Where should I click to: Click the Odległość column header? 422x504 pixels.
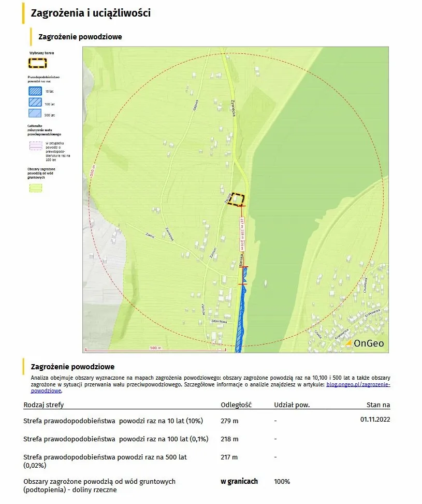[236, 405]
